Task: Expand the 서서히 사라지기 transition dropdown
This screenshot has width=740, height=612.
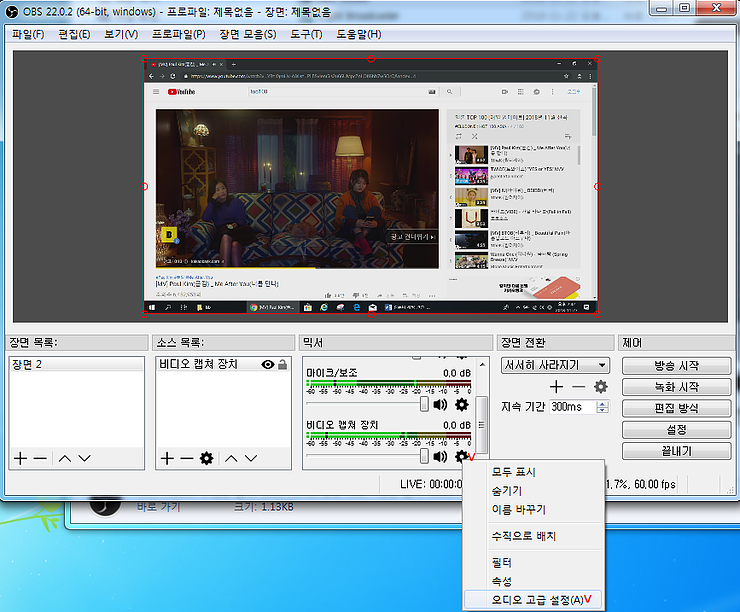Action: 602,365
